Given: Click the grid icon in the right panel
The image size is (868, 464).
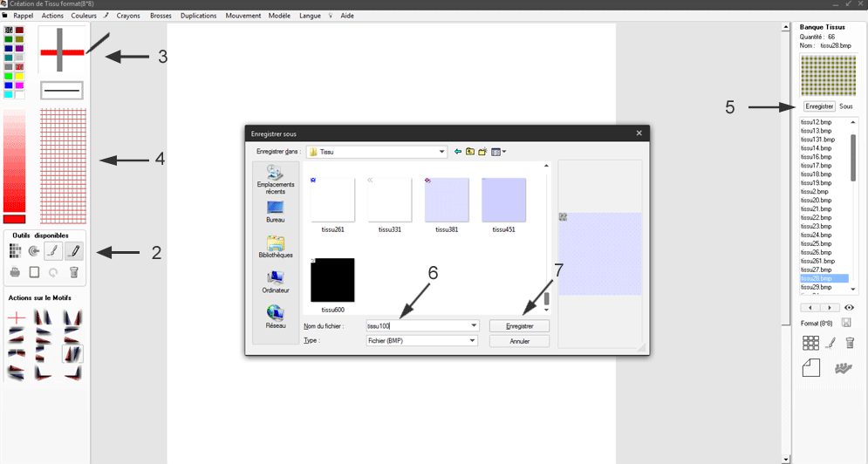Looking at the screenshot, I should (810, 344).
